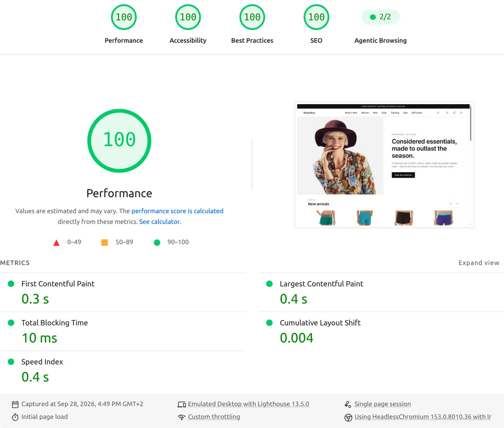Click the 'Initial page load' text
The height and width of the screenshot is (428, 504).
pyautogui.click(x=45, y=417)
